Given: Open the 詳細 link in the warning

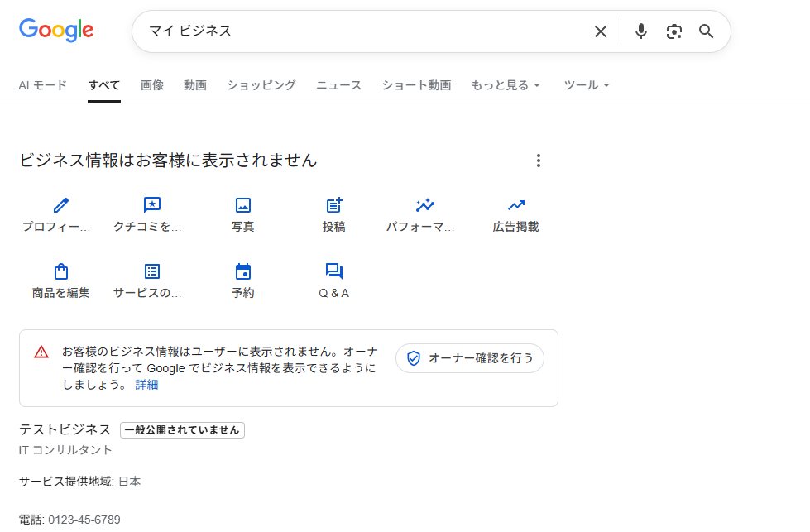Looking at the screenshot, I should (146, 384).
